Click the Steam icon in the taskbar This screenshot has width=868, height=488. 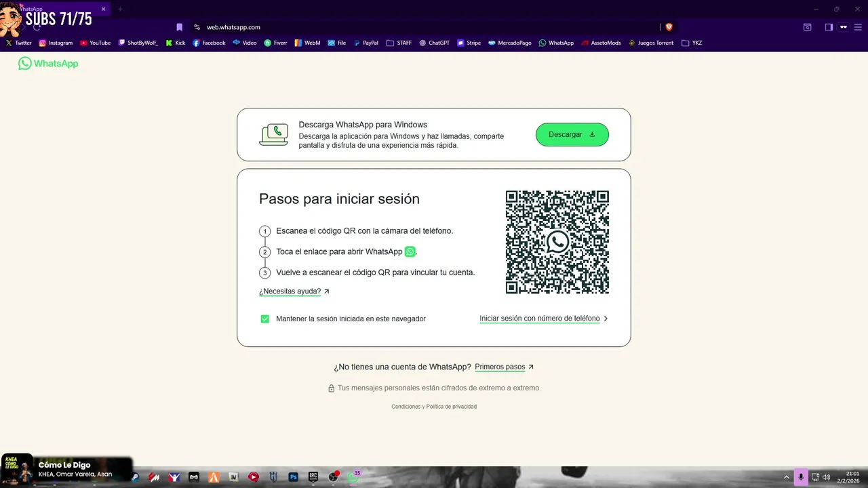coord(135,477)
